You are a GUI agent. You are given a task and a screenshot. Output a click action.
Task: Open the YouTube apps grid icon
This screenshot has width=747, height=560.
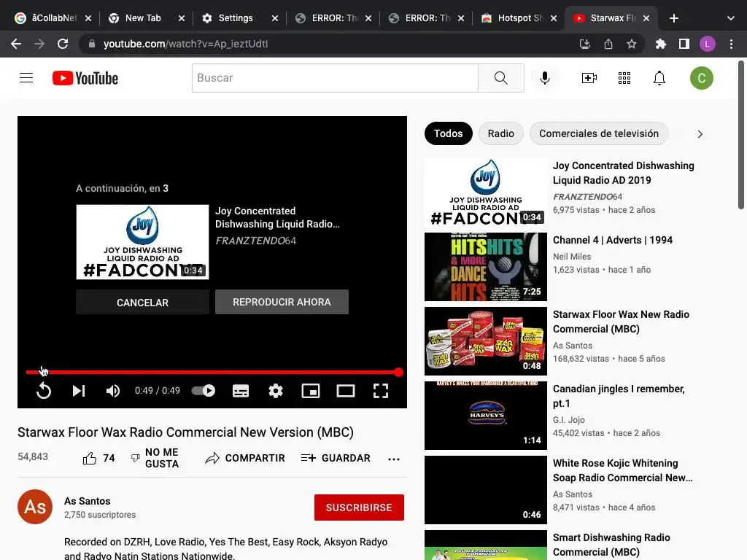pos(624,77)
